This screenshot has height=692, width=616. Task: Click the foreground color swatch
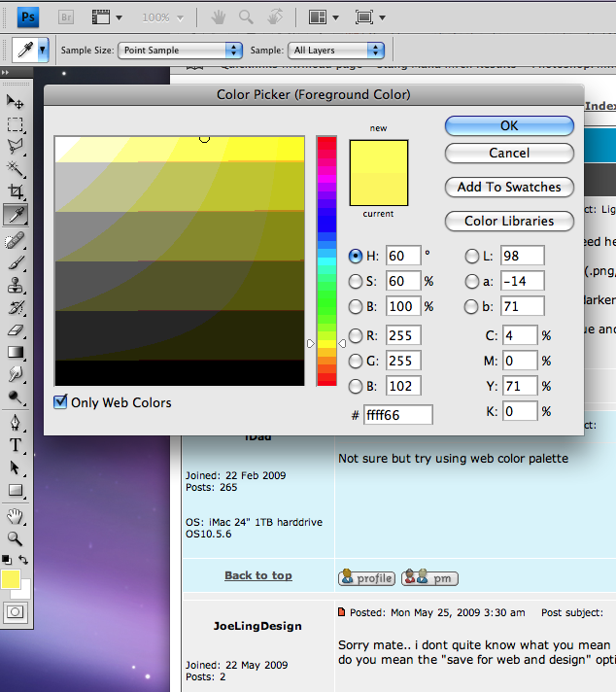pyautogui.click(x=11, y=580)
